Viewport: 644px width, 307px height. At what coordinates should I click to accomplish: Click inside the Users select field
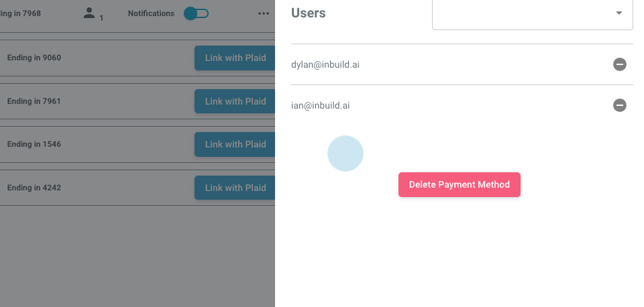click(x=523, y=13)
